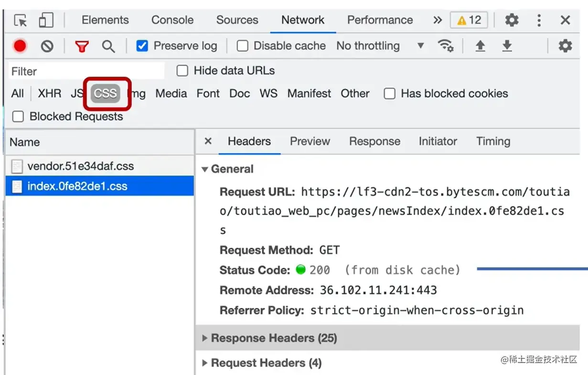Clear the network log

click(x=47, y=46)
